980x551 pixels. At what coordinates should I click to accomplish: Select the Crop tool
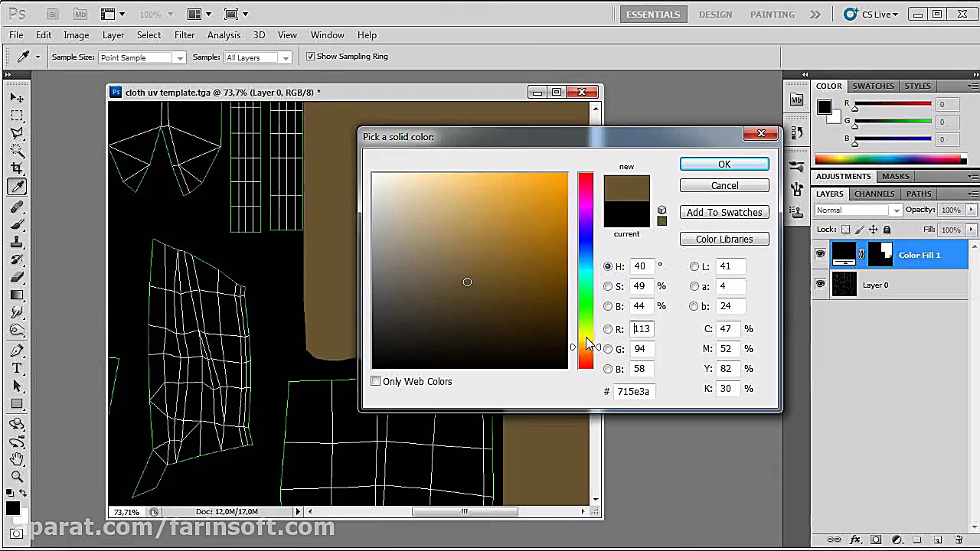(x=17, y=168)
